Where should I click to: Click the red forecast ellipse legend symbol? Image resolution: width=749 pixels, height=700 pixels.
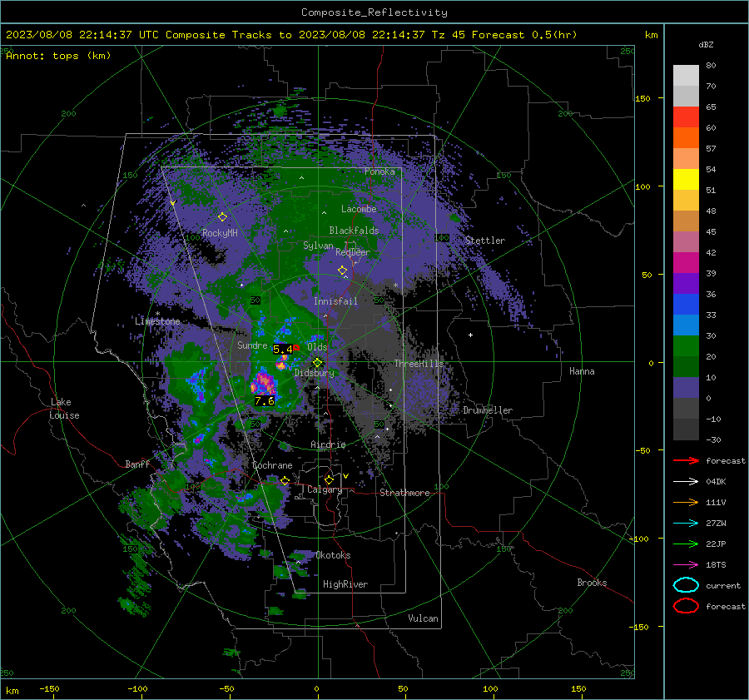686,606
